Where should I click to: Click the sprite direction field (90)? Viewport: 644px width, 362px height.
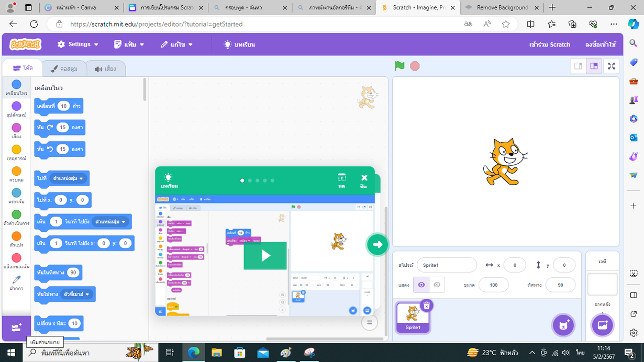[x=560, y=285]
